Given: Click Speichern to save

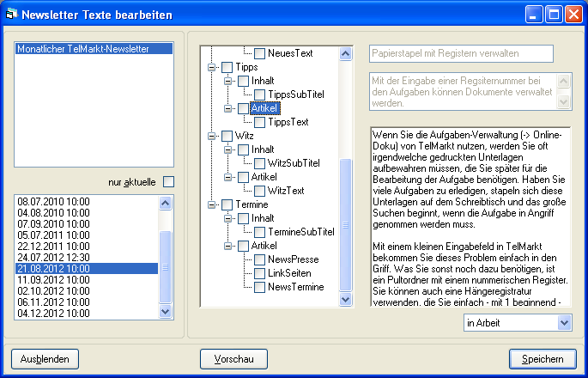Looking at the screenshot, I should [x=542, y=358].
